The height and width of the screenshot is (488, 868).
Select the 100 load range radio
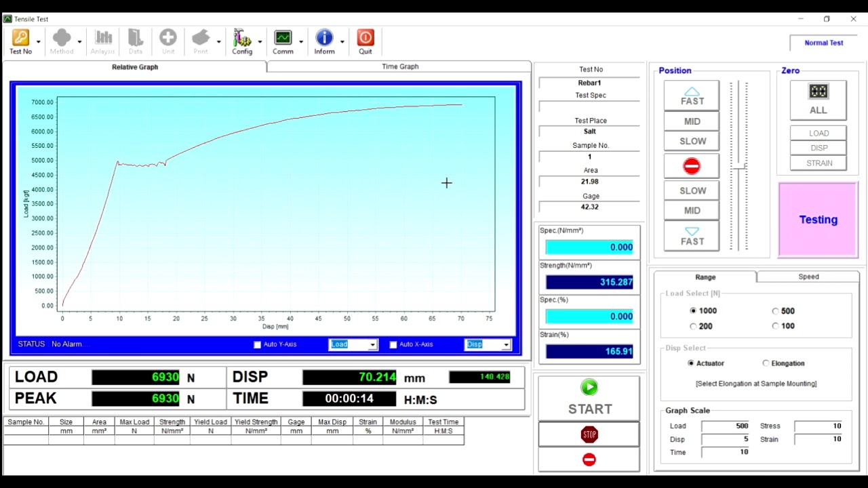pos(775,326)
